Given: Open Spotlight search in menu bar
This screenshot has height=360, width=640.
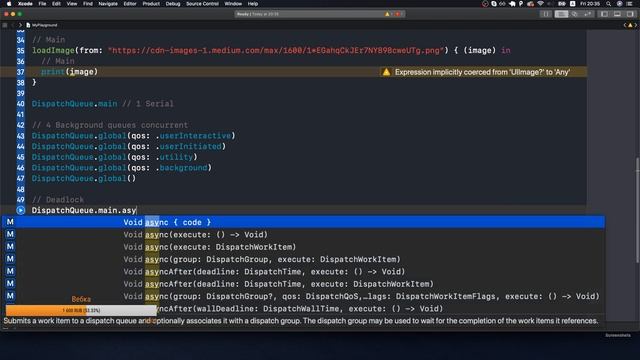Looking at the screenshot, I should [609, 4].
